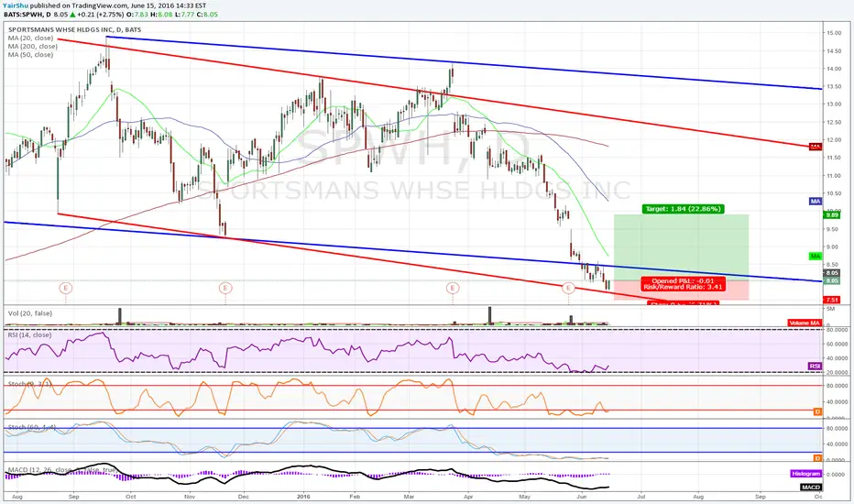Click the Vol (20, false) pane legend
Image resolution: width=854 pixels, height=504 pixels.
coord(30,313)
